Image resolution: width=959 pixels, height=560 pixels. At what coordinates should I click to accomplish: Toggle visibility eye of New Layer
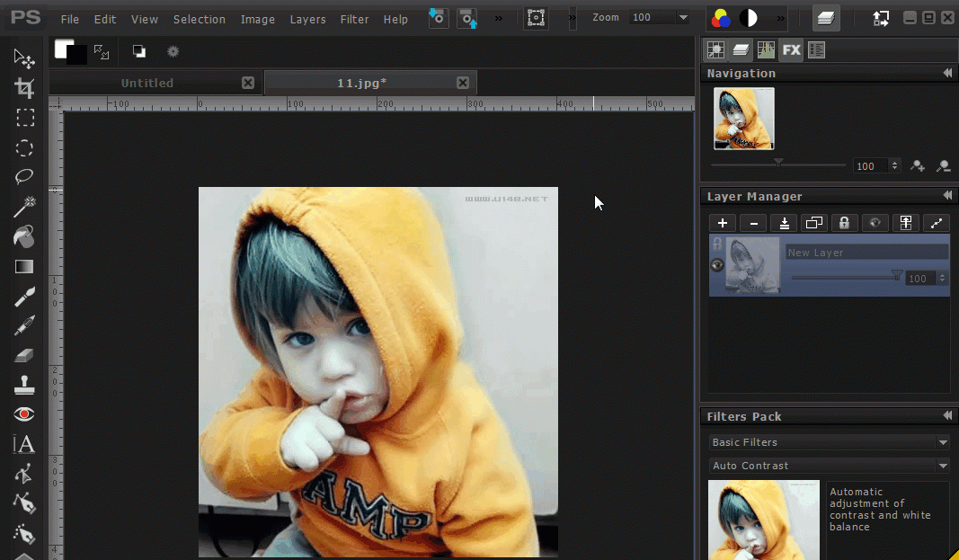pos(717,265)
